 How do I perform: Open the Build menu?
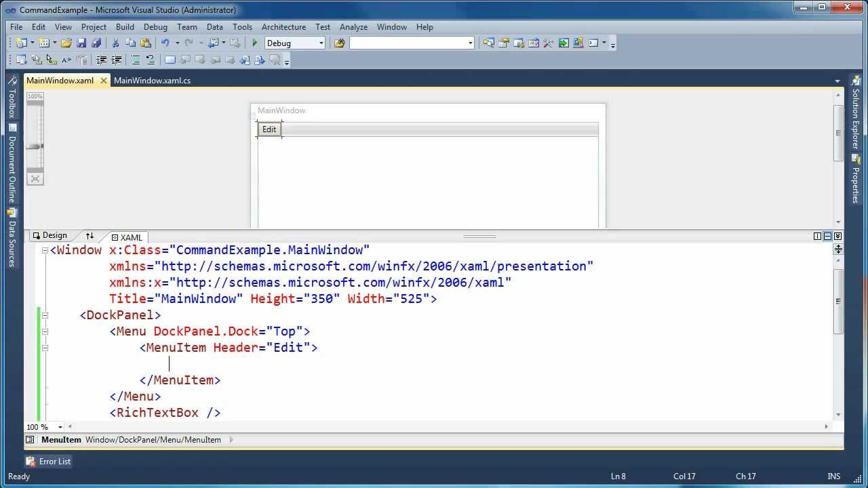tap(125, 27)
